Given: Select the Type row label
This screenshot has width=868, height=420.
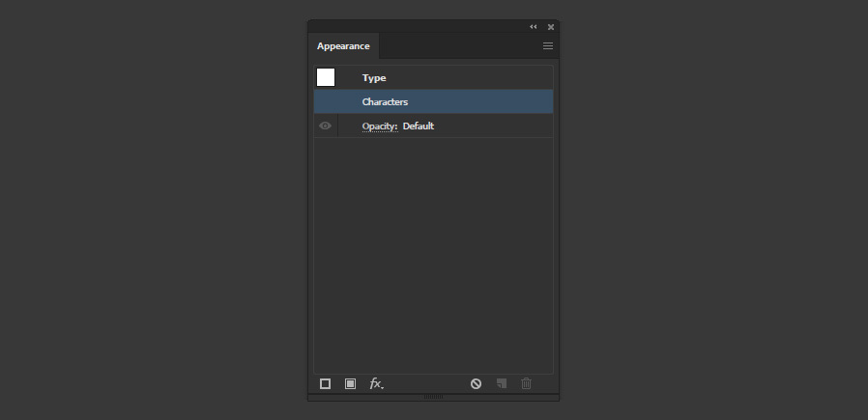Looking at the screenshot, I should pos(374,78).
